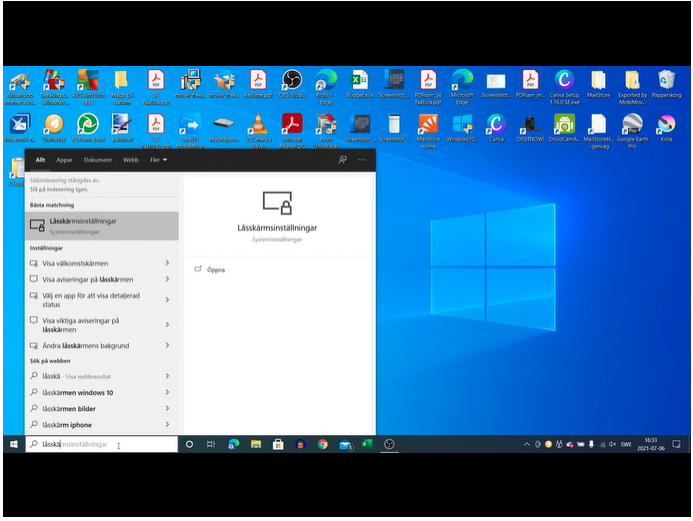This screenshot has width=693, height=521.
Task: Expand the Fler filter dropdown
Action: [x=158, y=159]
